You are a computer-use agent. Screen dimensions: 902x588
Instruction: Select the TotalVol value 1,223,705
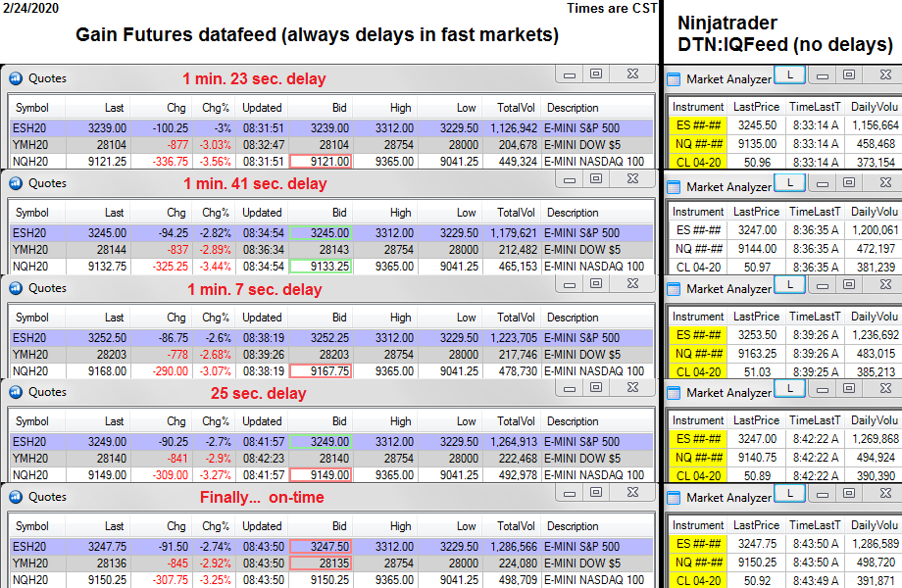pos(513,338)
